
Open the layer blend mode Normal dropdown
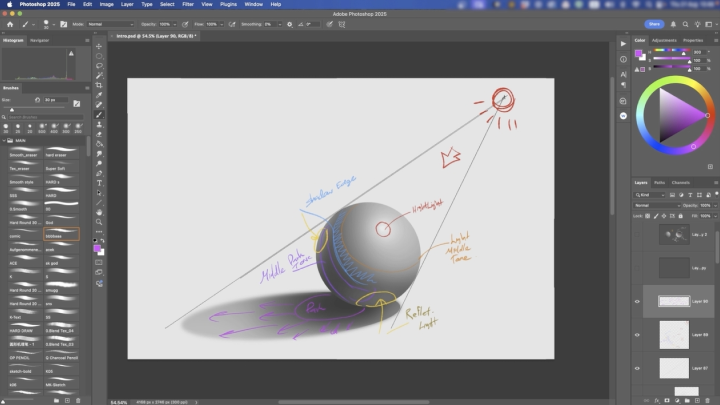655,205
